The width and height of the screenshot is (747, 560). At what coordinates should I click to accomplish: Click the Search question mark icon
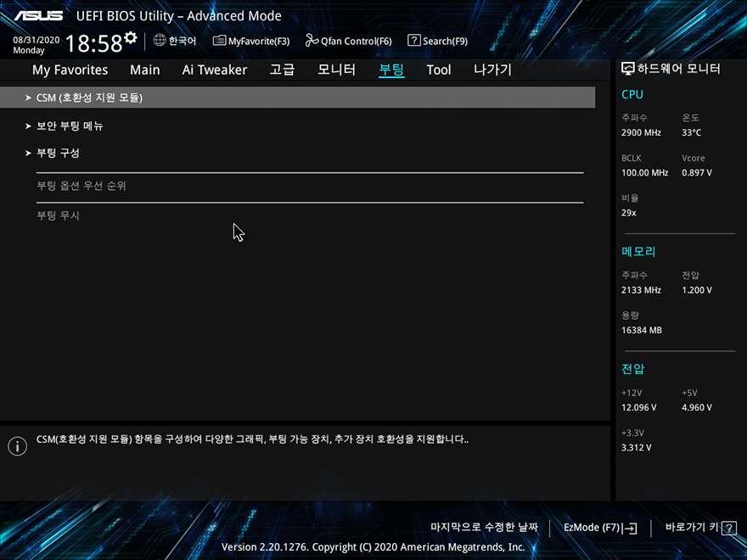[x=414, y=41]
